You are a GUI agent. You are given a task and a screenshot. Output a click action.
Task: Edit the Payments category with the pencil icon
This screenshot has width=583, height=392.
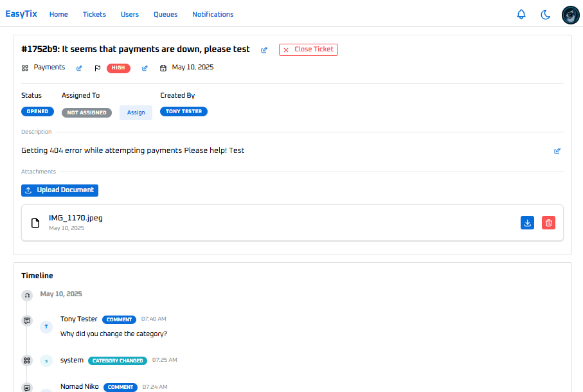pos(80,68)
